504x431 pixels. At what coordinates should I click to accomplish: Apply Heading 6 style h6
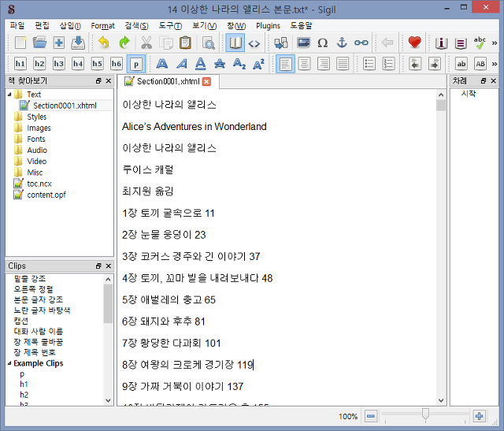pyautogui.click(x=117, y=64)
